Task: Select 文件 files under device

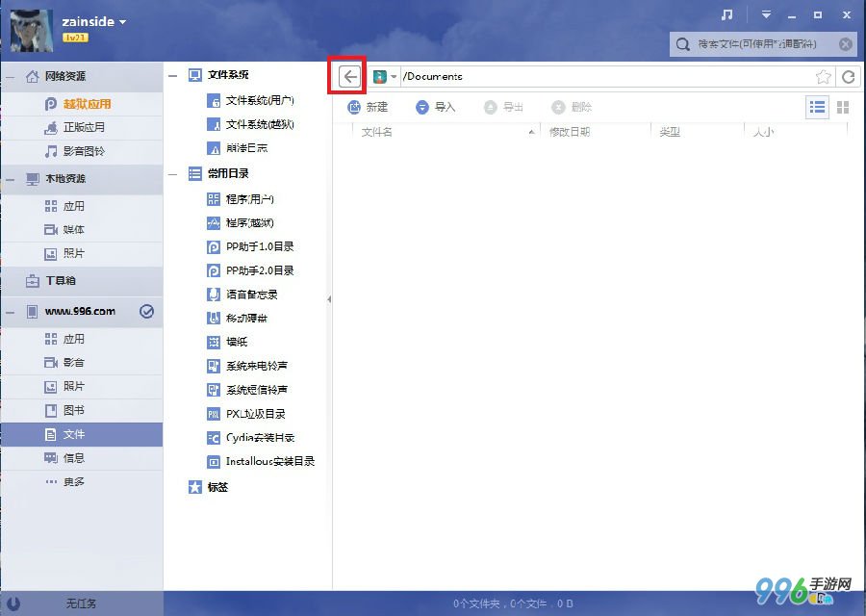Action: pos(82,435)
